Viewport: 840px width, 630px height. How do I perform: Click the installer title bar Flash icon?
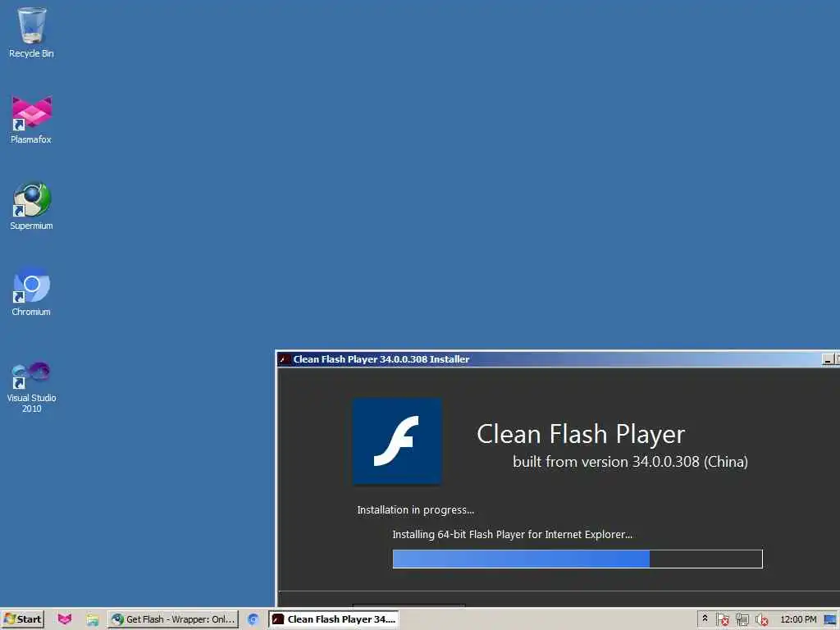click(x=285, y=359)
